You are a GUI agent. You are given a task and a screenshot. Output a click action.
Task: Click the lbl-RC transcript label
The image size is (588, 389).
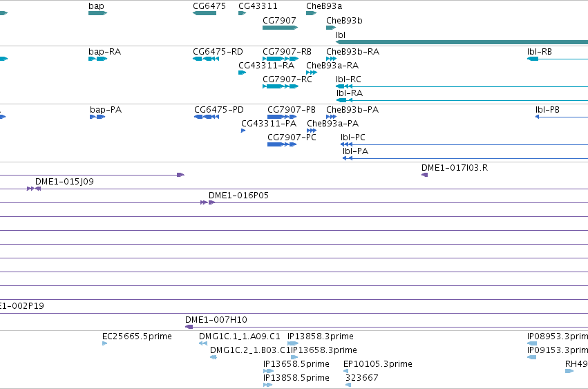348,79
